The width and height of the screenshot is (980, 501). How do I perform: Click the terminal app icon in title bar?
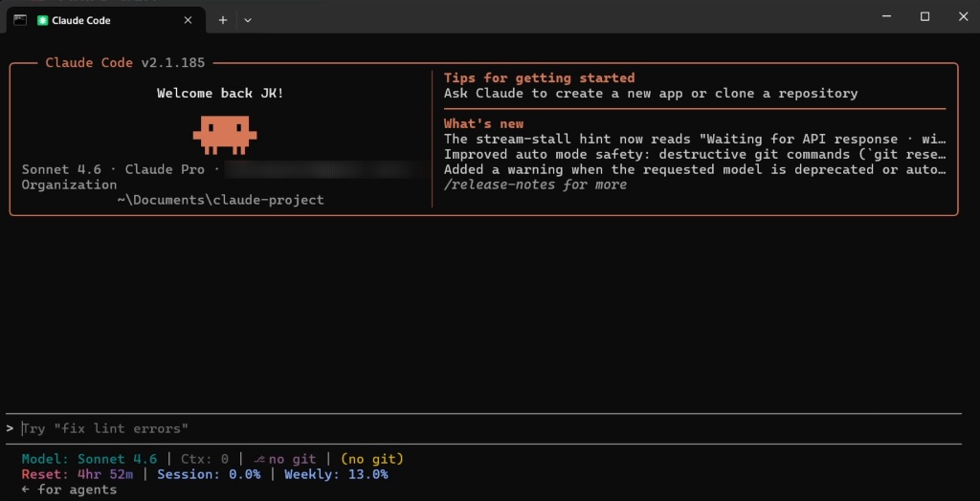coord(20,20)
